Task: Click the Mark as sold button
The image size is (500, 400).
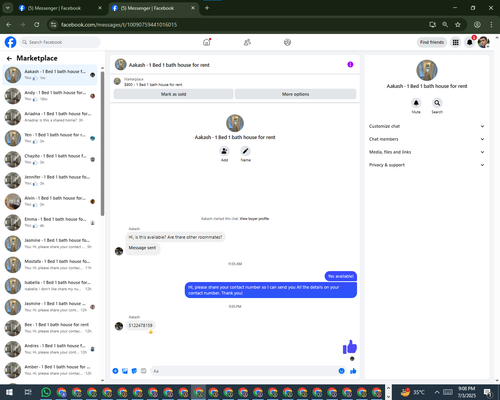Action: coord(173,94)
